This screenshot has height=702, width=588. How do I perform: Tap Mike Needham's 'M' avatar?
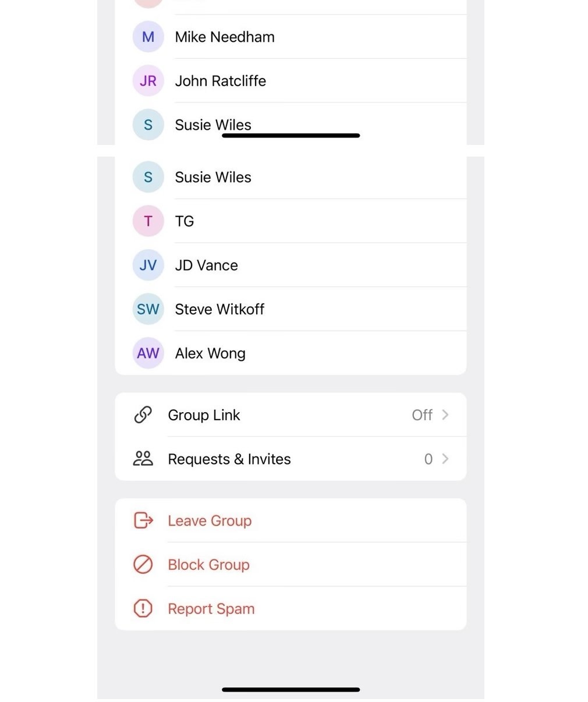(148, 37)
